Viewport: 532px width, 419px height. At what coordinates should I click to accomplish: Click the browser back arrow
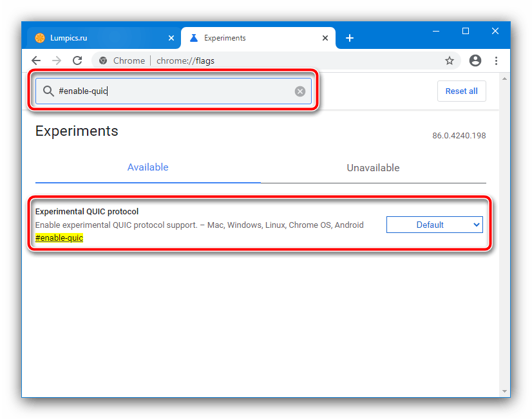point(36,61)
